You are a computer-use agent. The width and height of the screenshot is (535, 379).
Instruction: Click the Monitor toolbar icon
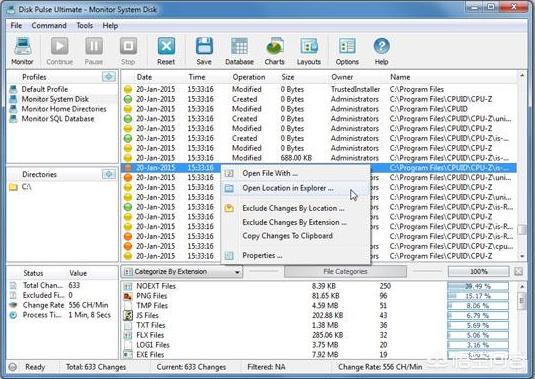pyautogui.click(x=23, y=51)
